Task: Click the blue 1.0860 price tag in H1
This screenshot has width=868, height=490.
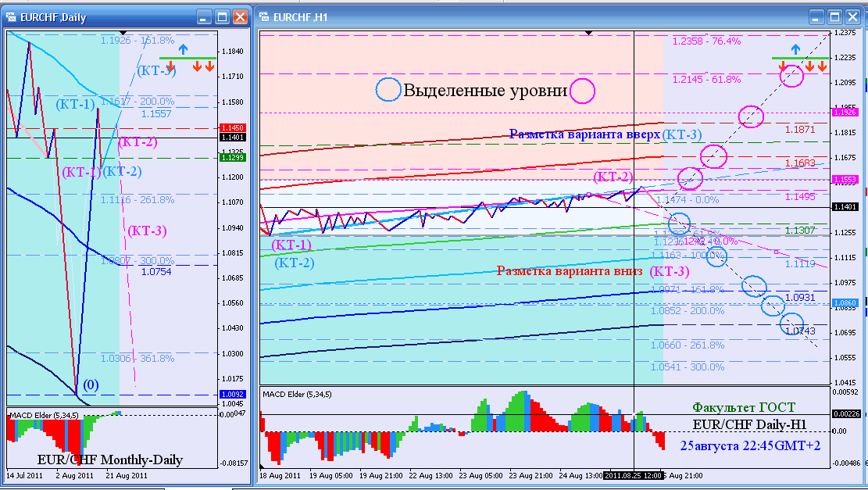Action: point(845,303)
